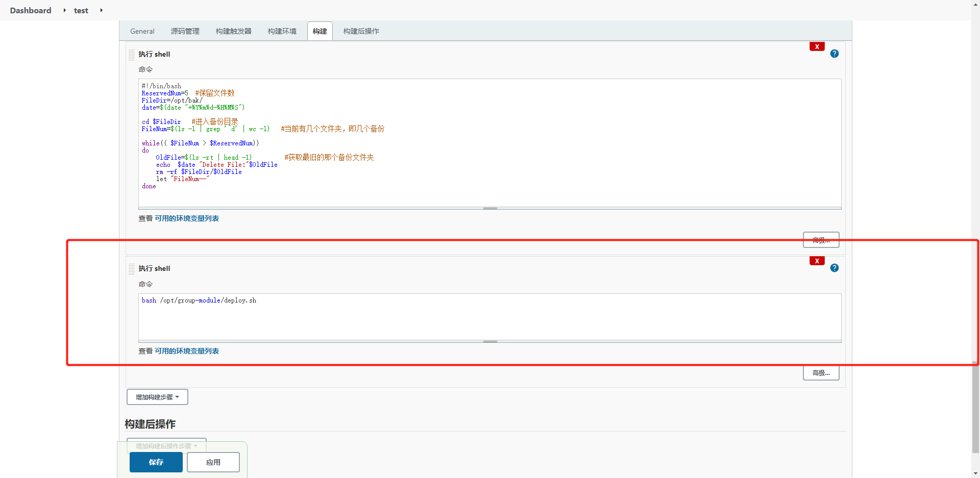
Task: Delete the second 执行 shell build step
Action: [817, 261]
